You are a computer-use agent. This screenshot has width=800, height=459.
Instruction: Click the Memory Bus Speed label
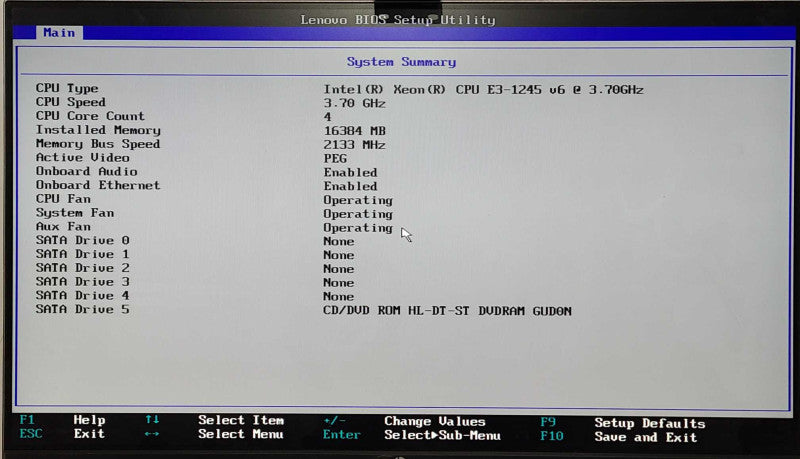click(98, 144)
